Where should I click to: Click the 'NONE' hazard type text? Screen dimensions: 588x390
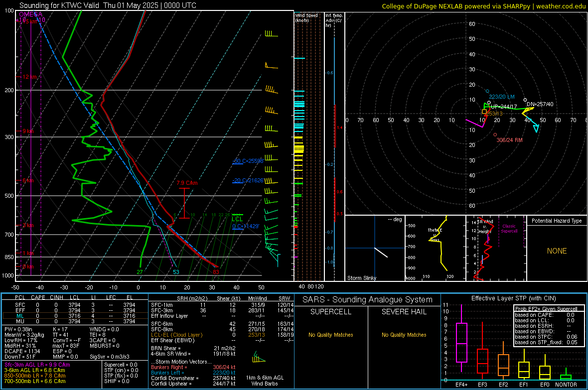[x=557, y=251]
